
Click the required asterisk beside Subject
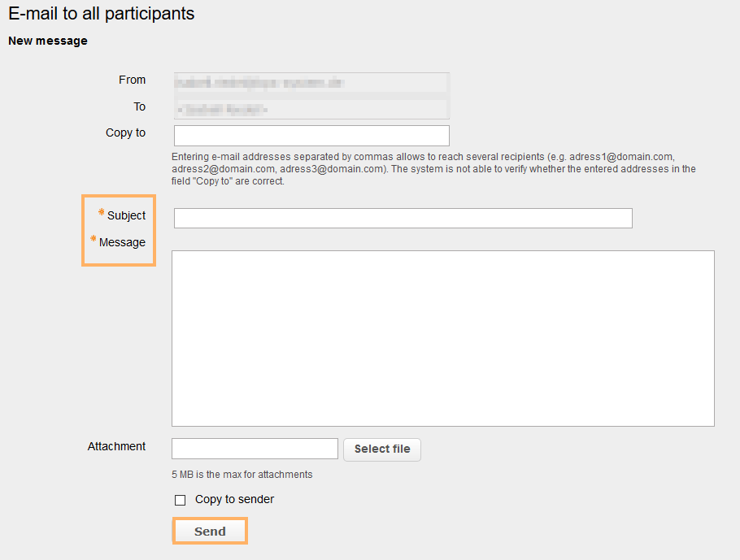coord(101,214)
